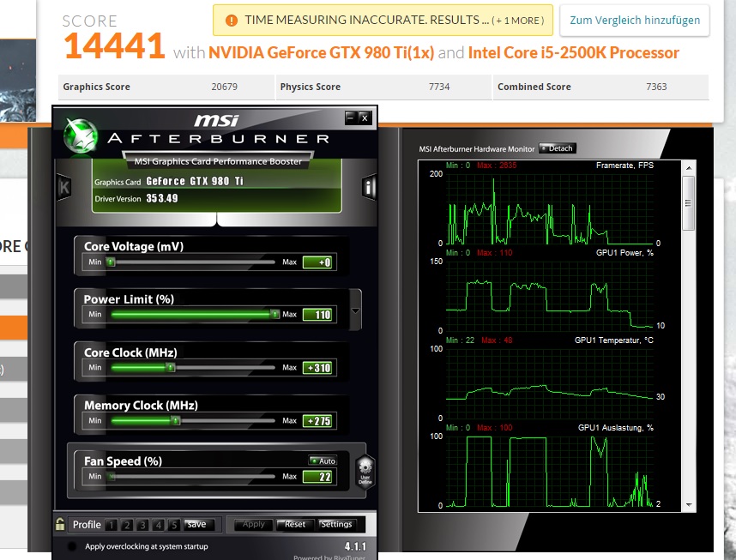Viewport: 736px width, 560px height.
Task: Click the Core Clock +310 value field
Action: click(317, 368)
